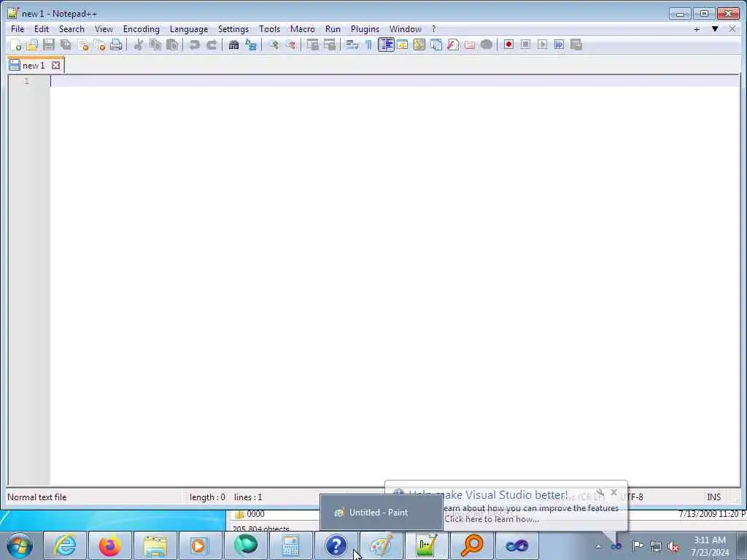Click the Open file toolbar icon

(32, 44)
